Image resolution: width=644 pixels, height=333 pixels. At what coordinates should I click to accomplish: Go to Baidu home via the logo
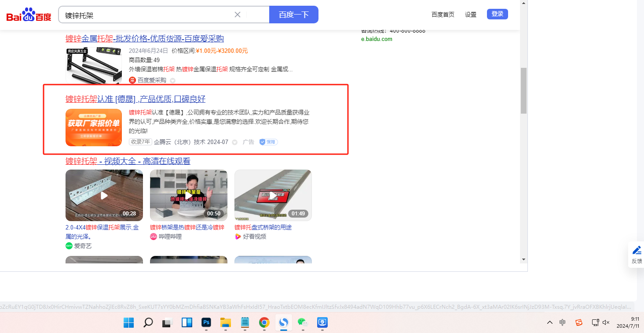[29, 15]
